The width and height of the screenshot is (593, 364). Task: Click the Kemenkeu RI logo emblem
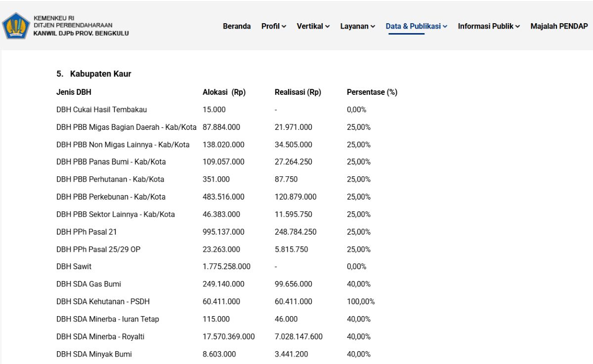16,26
